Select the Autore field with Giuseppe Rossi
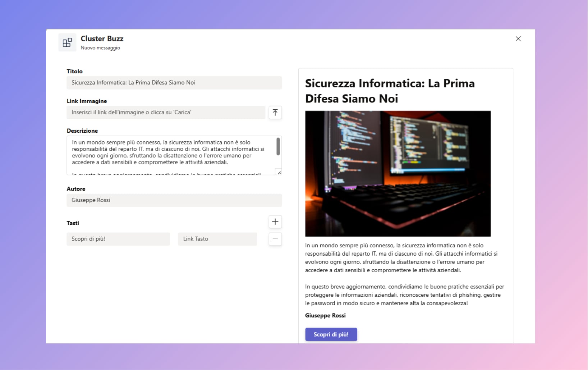 point(174,200)
